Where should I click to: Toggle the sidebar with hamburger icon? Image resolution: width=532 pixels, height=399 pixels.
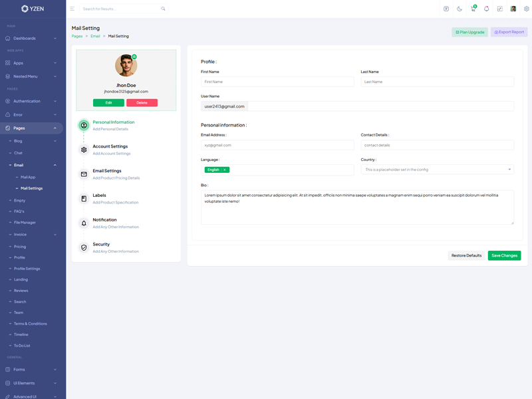coord(72,9)
